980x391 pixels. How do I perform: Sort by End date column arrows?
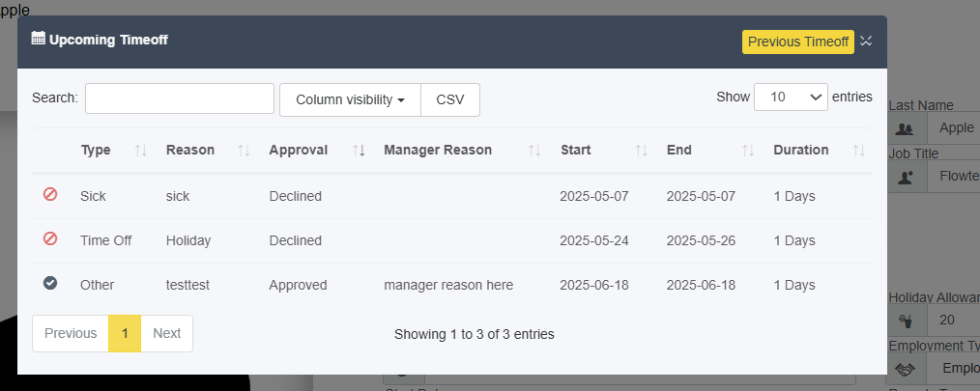[x=748, y=151]
